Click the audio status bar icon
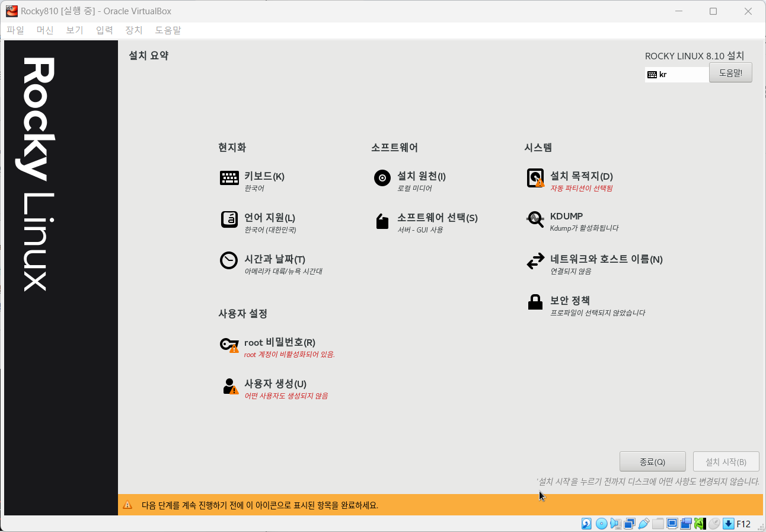This screenshot has width=766, height=532. [615, 524]
